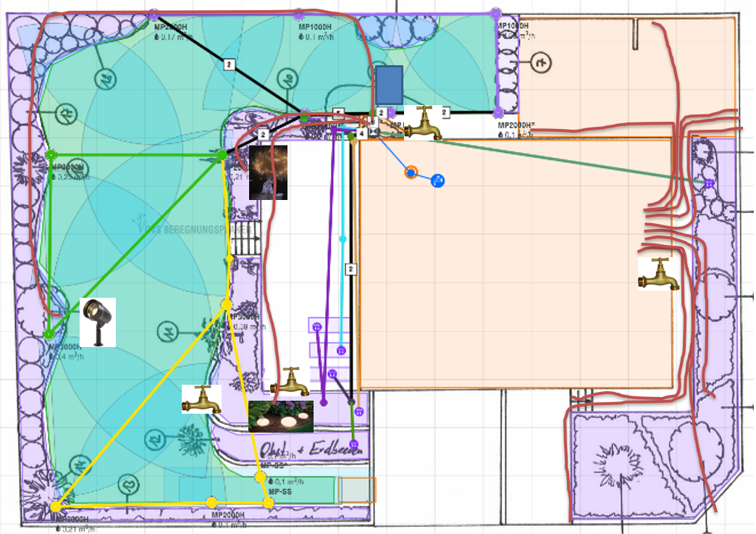The height and width of the screenshot is (534, 756).
Task: Click the MP-SS label in the green strip
Action: pos(280,491)
